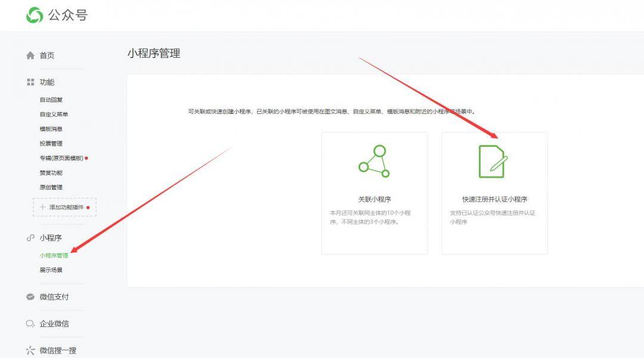Select the 功能 section header

[47, 82]
